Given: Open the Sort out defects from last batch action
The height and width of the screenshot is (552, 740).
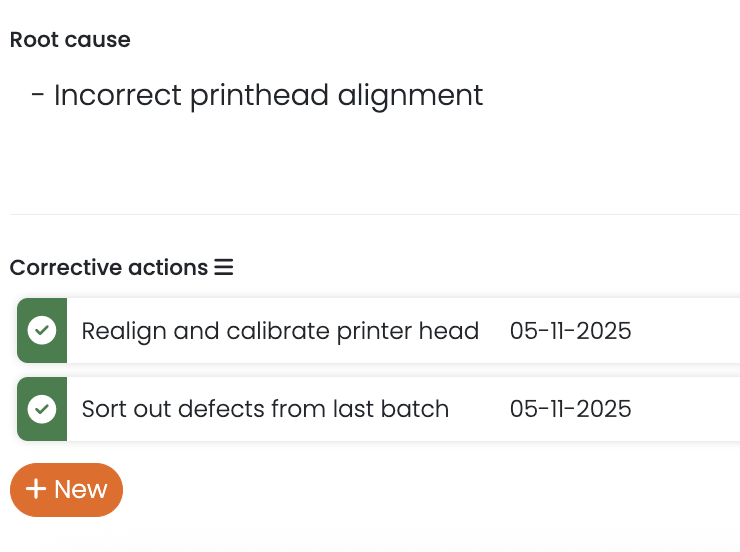Looking at the screenshot, I should pos(265,409).
